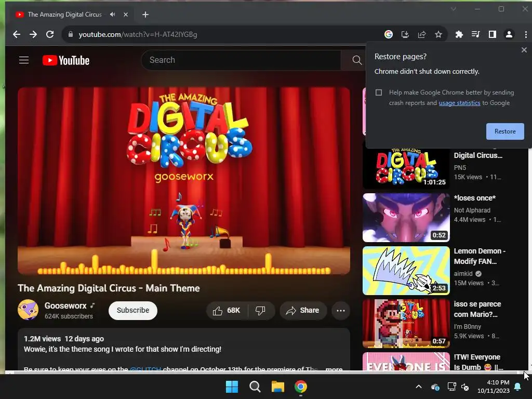Click the Google icon in address bar
This screenshot has height=399, width=532.
click(x=389, y=34)
